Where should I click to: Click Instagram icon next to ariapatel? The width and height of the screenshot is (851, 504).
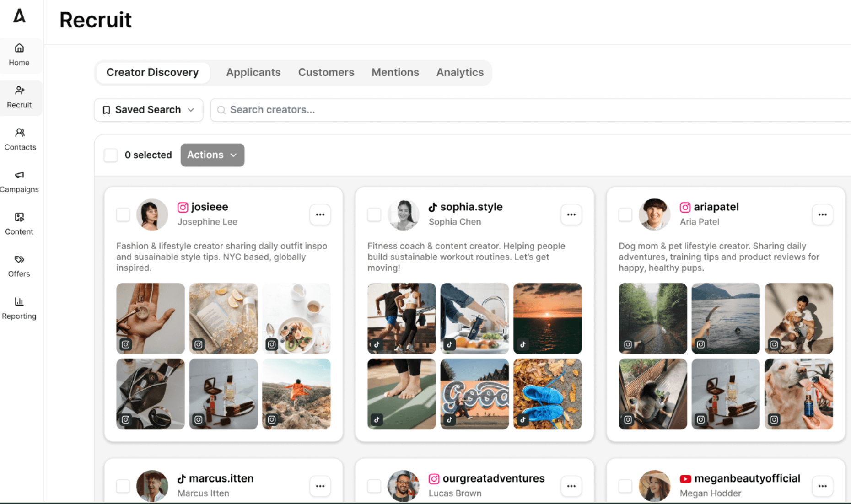click(x=685, y=207)
